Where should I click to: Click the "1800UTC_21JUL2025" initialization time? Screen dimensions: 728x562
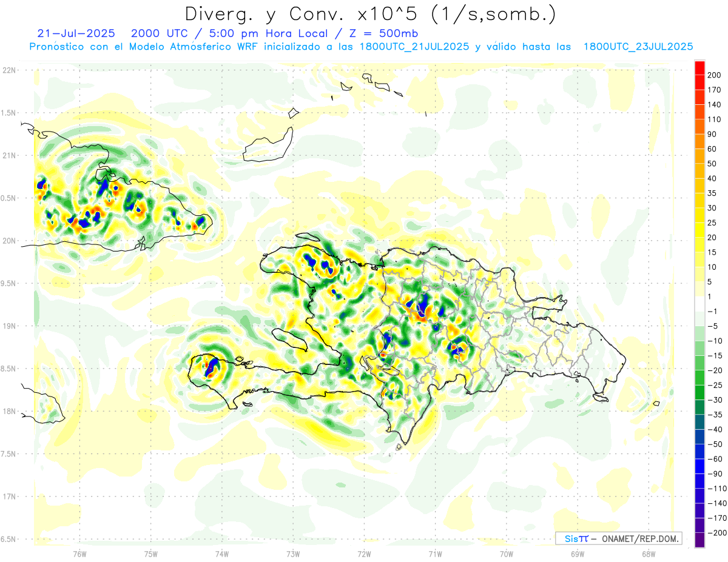click(414, 47)
